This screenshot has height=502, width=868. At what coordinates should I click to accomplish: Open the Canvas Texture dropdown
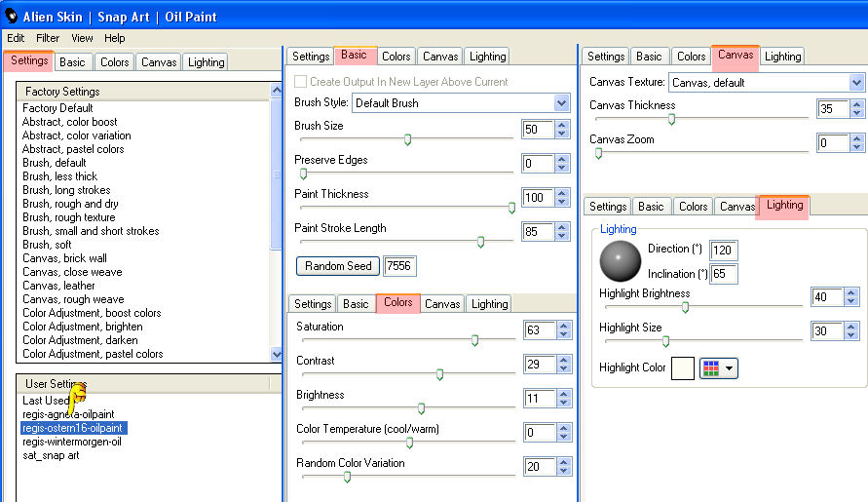(856, 83)
